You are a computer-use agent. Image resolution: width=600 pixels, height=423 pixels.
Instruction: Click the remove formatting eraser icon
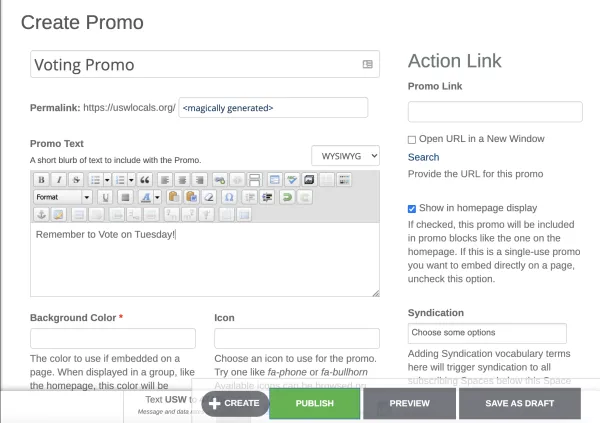(209, 197)
